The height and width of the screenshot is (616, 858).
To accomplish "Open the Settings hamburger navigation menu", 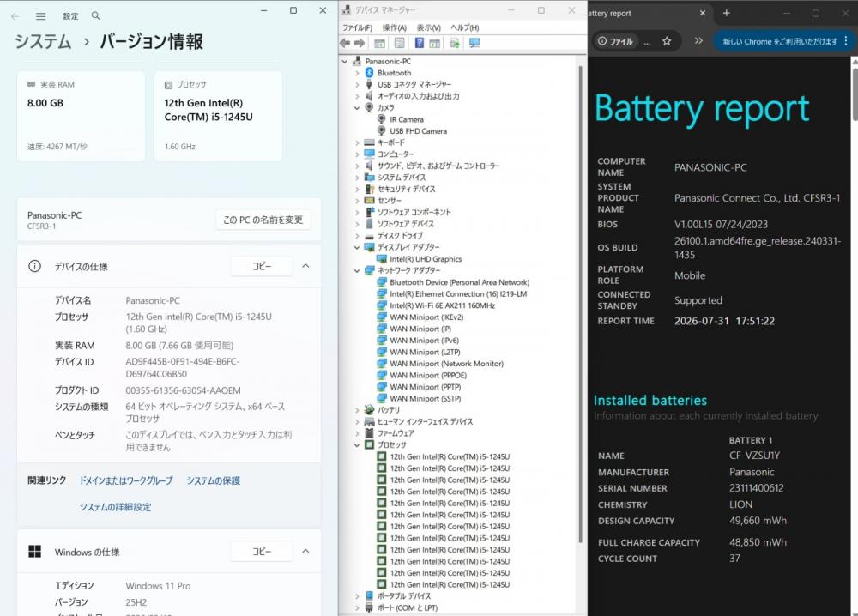I will (x=41, y=16).
